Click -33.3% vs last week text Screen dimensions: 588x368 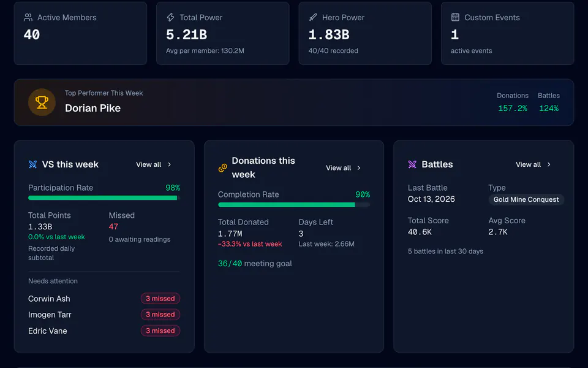[250, 243]
